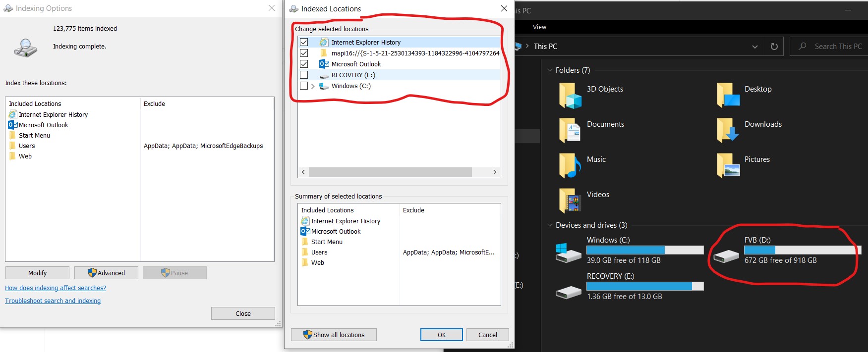Click RECOVERY (E:) storage usage bar
Viewport: 868px width, 352px height.
pyautogui.click(x=645, y=286)
